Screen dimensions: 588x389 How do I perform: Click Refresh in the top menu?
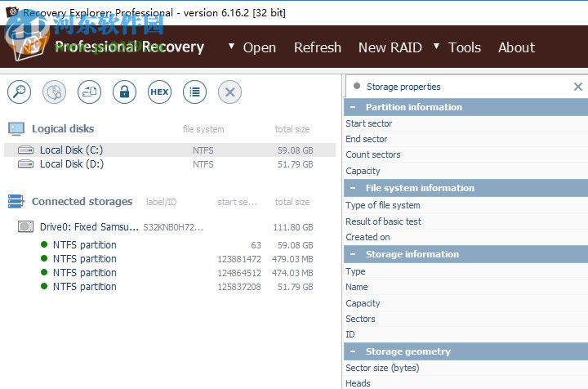317,47
